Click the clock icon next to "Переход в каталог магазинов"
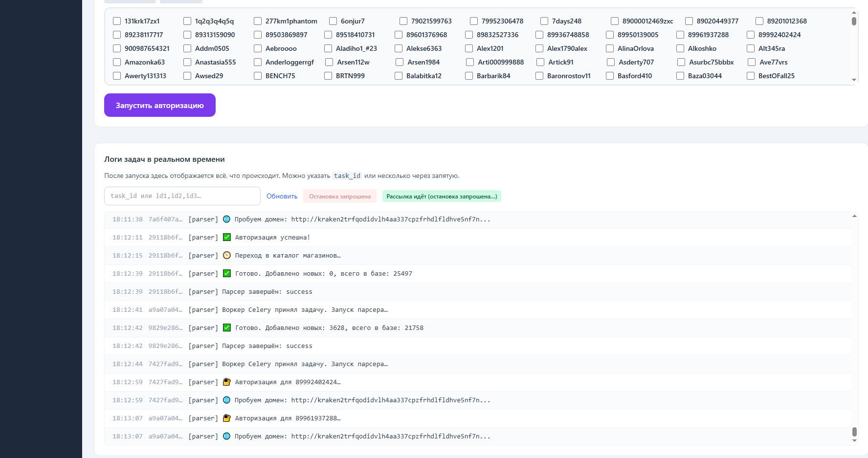868x458 pixels. [x=227, y=255]
